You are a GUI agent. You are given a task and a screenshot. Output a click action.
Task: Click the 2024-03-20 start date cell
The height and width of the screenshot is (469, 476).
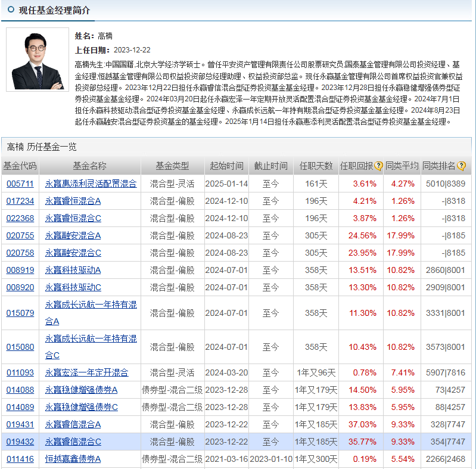pyautogui.click(x=226, y=372)
